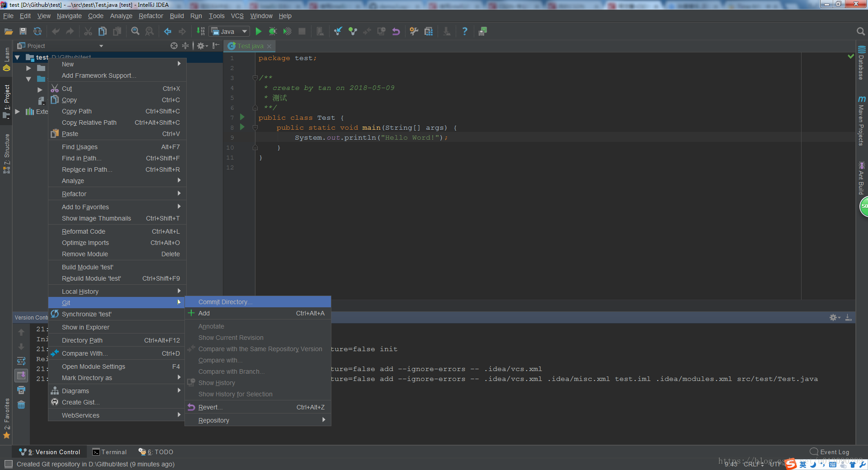Viewport: 868px width, 470px height.
Task: Toggle tool window buttons via bottom-left square icon
Action: (8, 464)
